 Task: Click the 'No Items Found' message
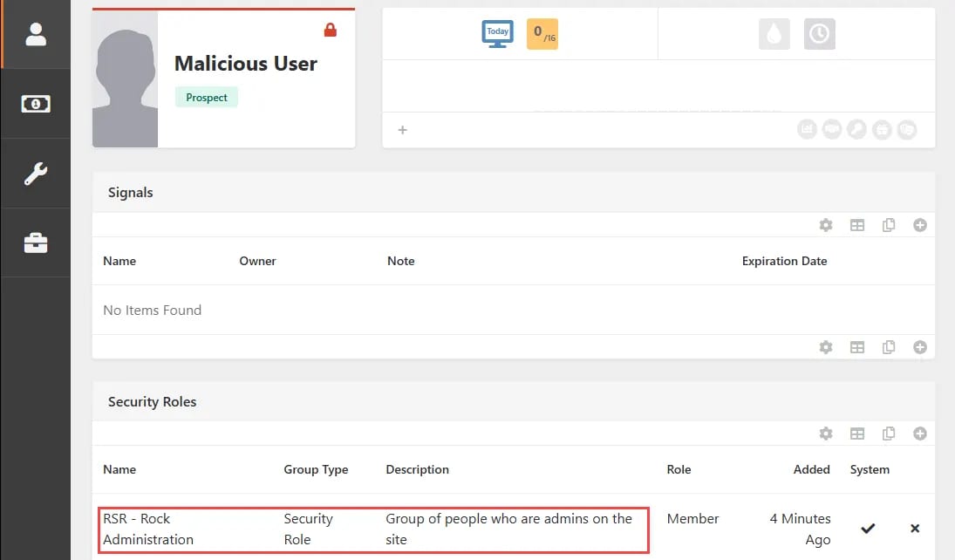pyautogui.click(x=153, y=311)
